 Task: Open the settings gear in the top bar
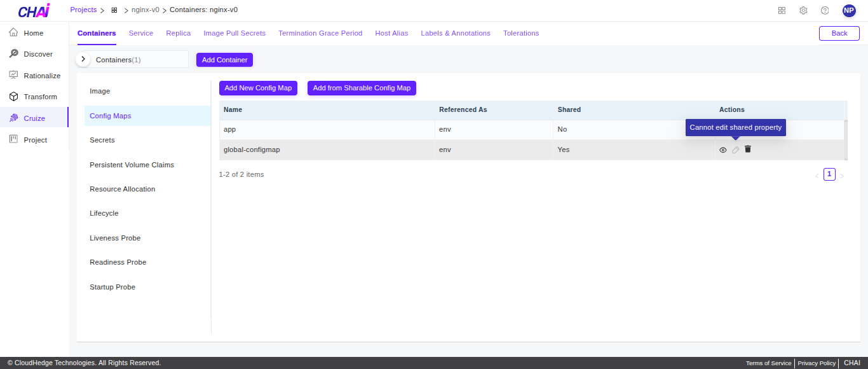tap(803, 10)
